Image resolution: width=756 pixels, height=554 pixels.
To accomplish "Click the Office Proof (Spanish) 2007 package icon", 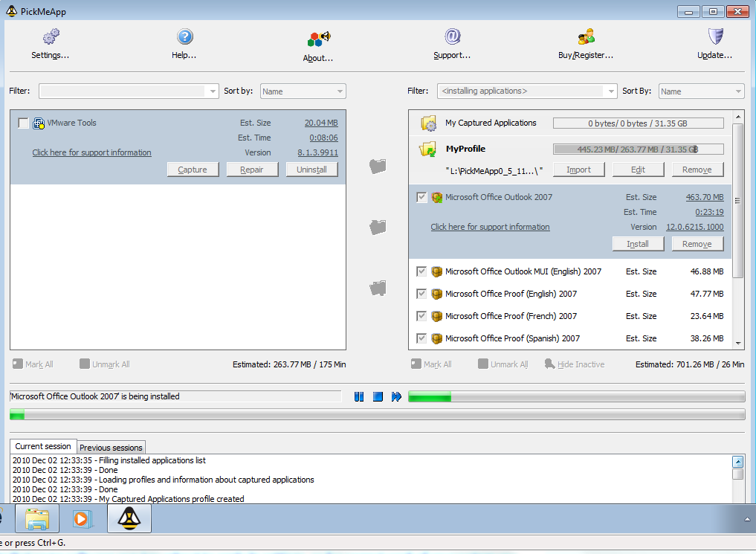I will tap(437, 338).
